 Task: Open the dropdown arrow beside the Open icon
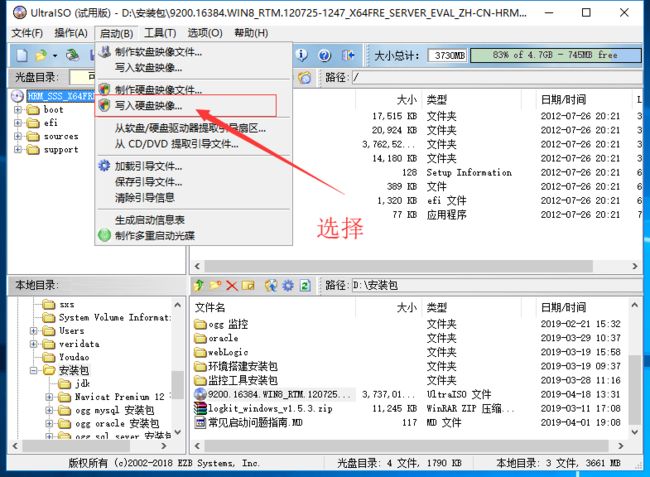tap(53, 55)
